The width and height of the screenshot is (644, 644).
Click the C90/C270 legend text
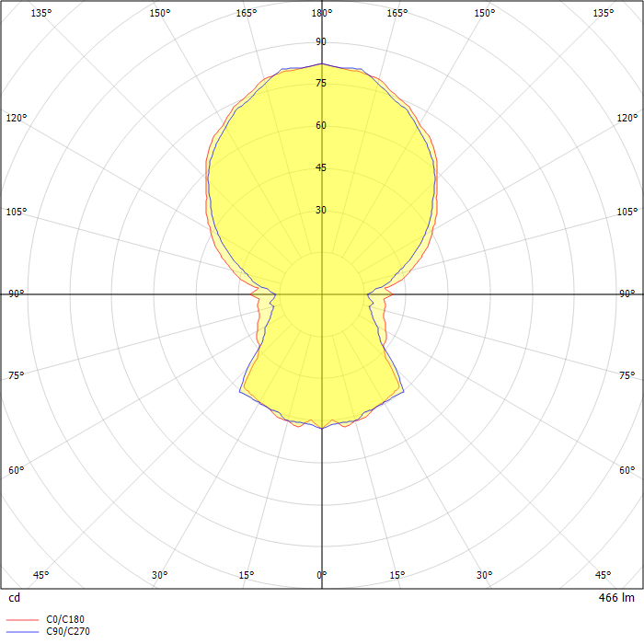pyautogui.click(x=68, y=631)
